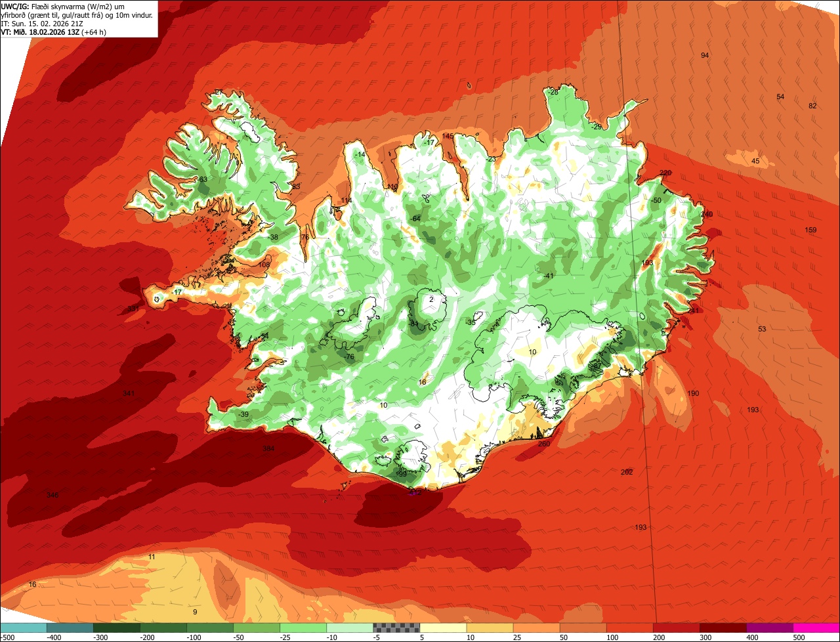Screen dimensions: 840x642
Task: Click the '17' flux value on the map
Action: click(x=178, y=292)
